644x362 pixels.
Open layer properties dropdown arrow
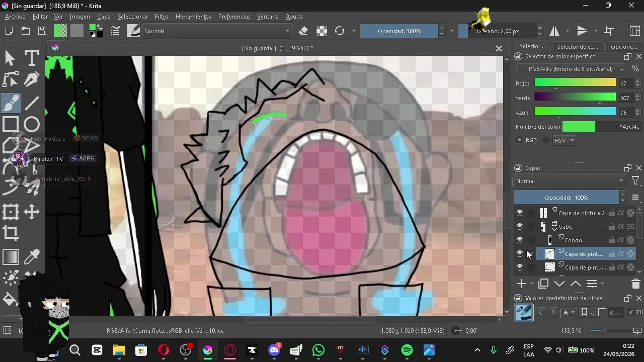602,284
